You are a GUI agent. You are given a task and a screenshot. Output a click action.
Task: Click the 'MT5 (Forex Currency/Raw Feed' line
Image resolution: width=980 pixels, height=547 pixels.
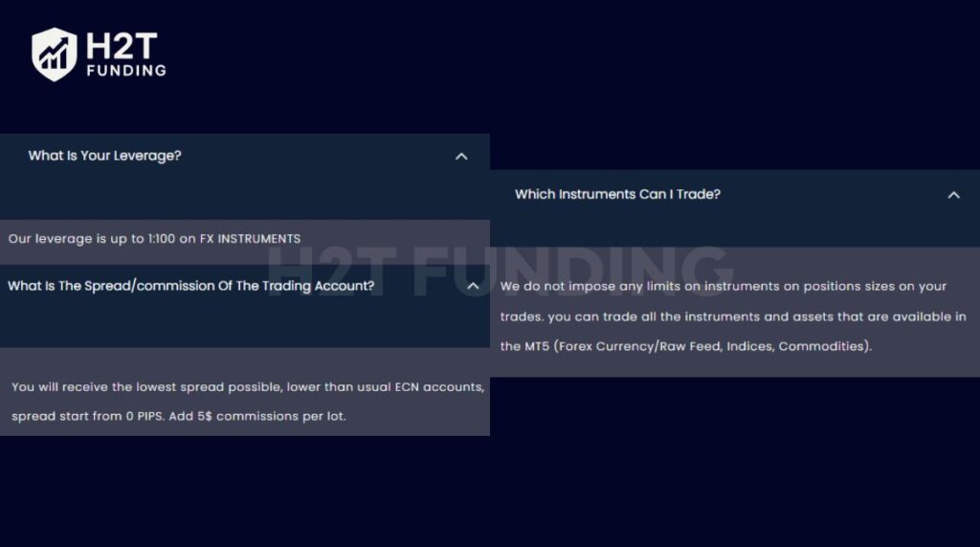point(623,346)
